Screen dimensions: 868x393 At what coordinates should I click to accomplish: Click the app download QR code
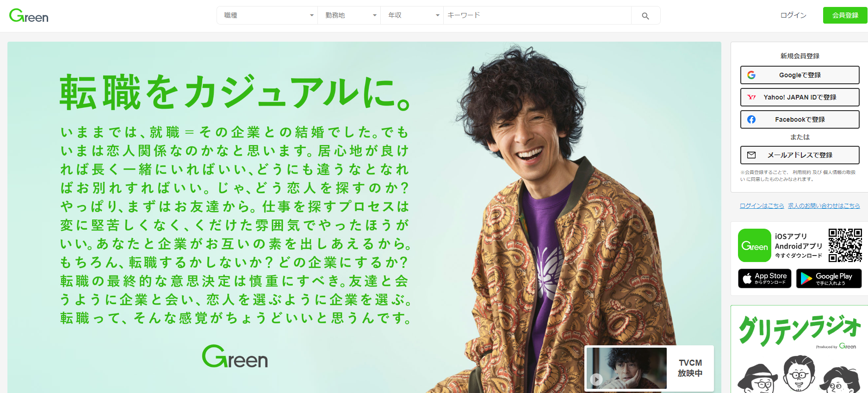[x=845, y=245]
